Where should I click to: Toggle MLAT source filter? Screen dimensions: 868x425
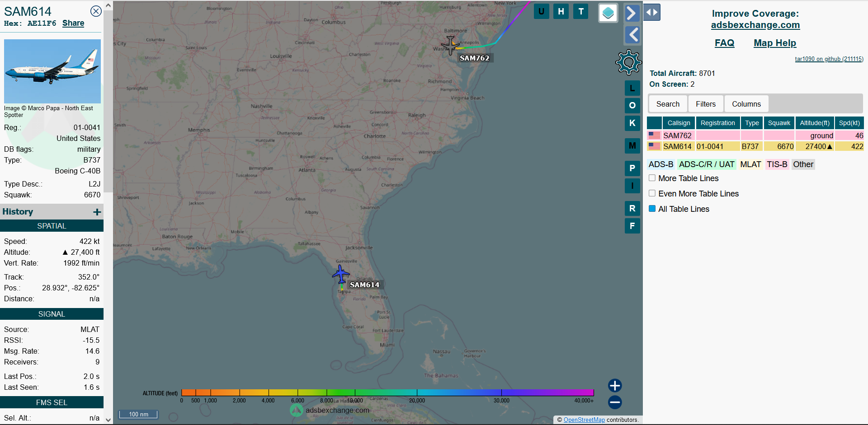click(750, 164)
